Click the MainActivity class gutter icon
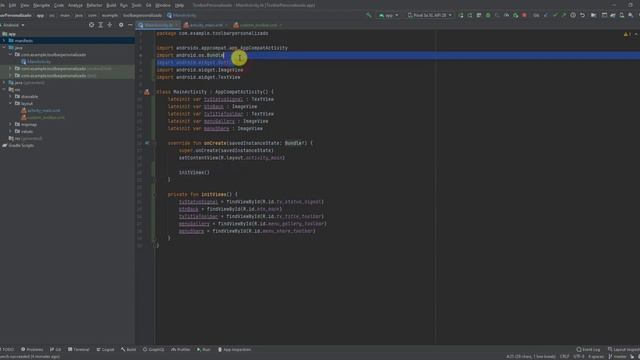This screenshot has height=360, width=640. click(147, 92)
